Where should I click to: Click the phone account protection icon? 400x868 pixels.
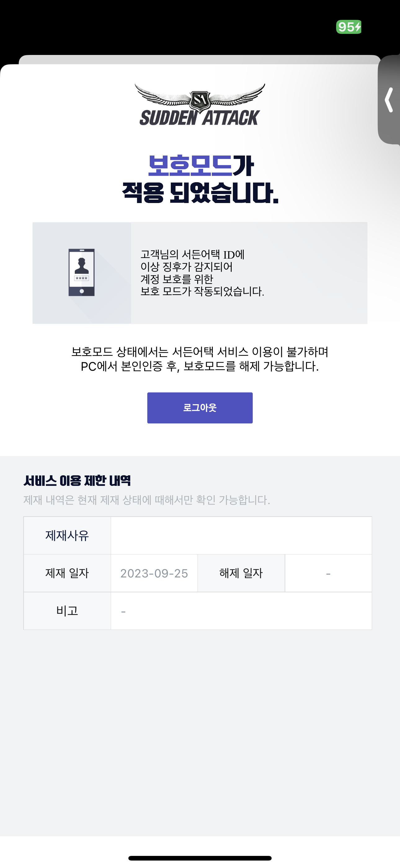[82, 272]
